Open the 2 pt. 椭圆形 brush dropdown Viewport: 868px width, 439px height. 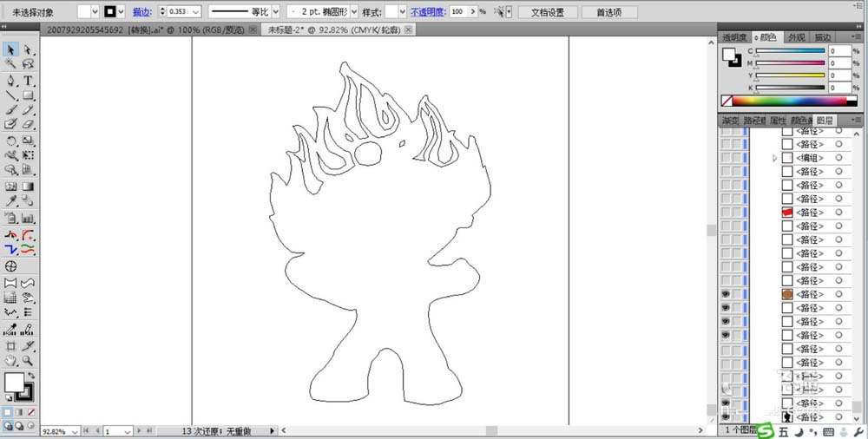pos(354,11)
